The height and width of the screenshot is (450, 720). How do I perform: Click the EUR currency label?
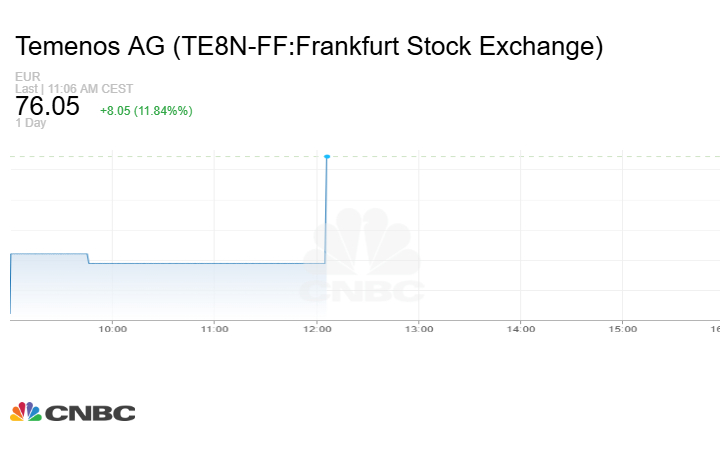click(x=27, y=77)
